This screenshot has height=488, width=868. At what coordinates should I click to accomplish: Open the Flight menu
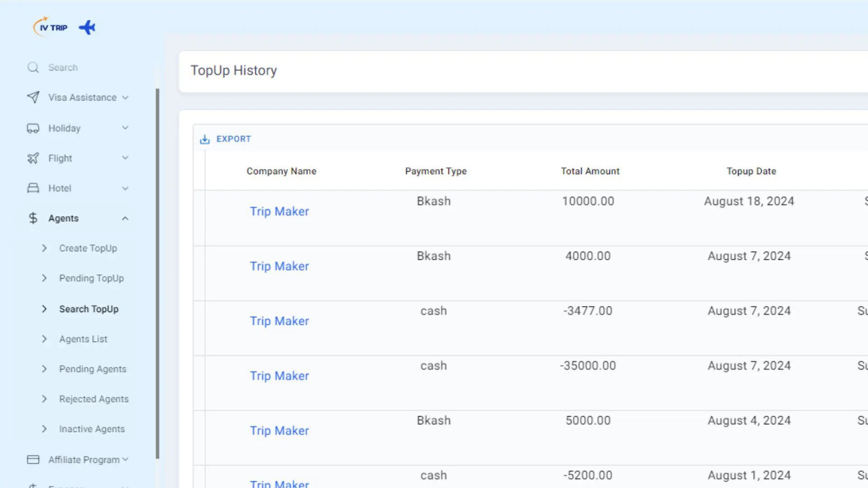coord(60,158)
